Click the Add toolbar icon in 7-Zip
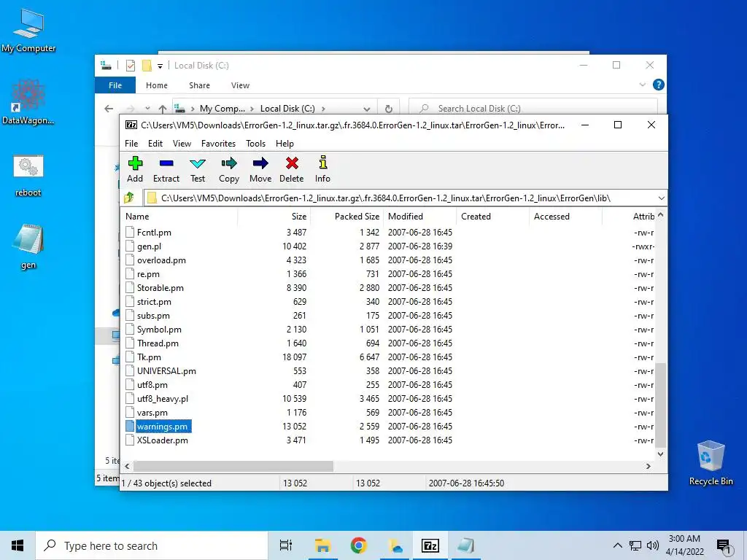The height and width of the screenshot is (560, 747). (135, 169)
